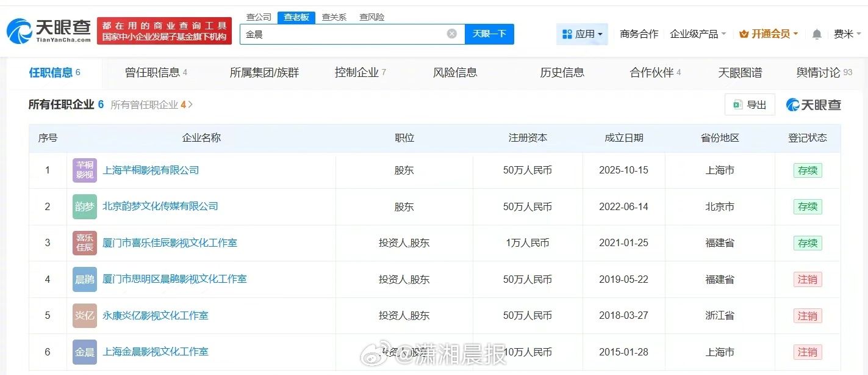Click the 喜乐佳辰 company logo
This screenshot has width=868, height=375.
[x=85, y=243]
